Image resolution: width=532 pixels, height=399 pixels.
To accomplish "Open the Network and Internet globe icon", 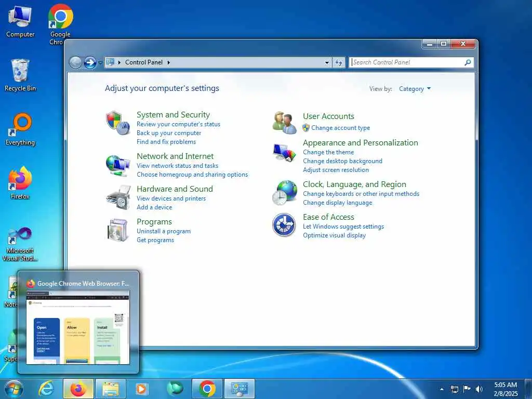I will (x=118, y=165).
